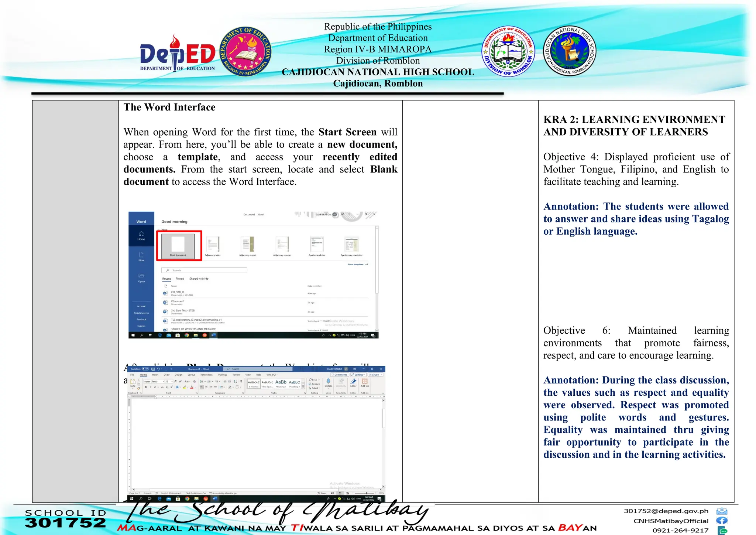756x535 pixels.
Task: Click the Dictate microphone icon
Action: click(x=329, y=381)
